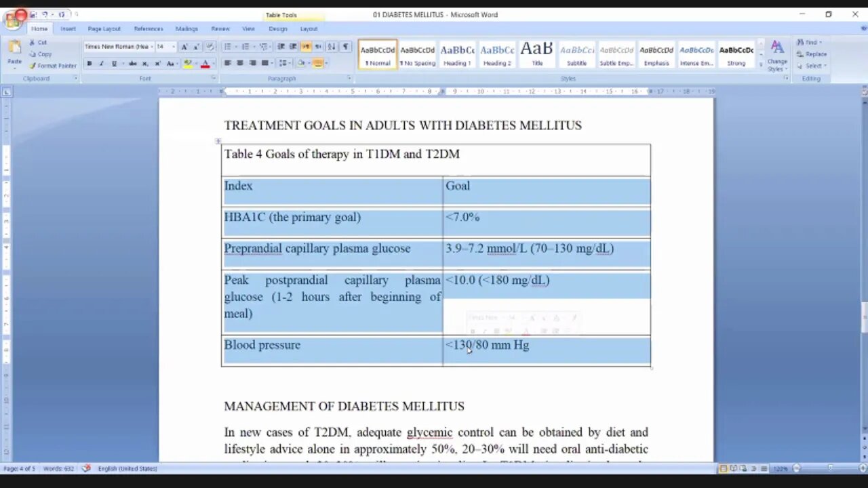Image resolution: width=868 pixels, height=488 pixels.
Task: Cut the selected table cells
Action: [x=38, y=42]
